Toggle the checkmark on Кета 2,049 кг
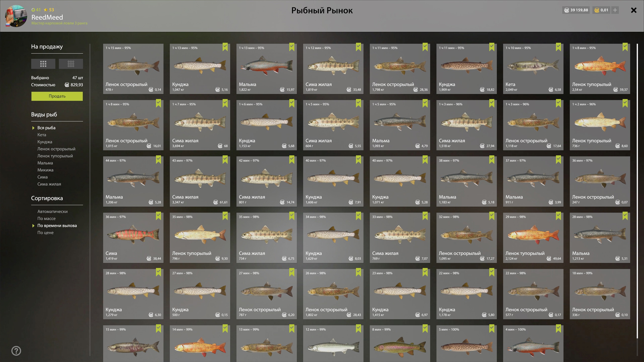Screen dimensions: 644x362 pyautogui.click(x=558, y=47)
